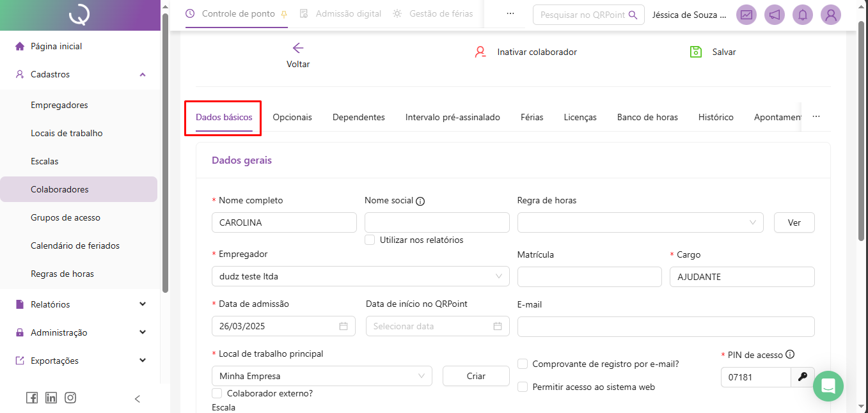The image size is (868, 413).
Task: Expand the Empregador dropdown
Action: [360, 276]
